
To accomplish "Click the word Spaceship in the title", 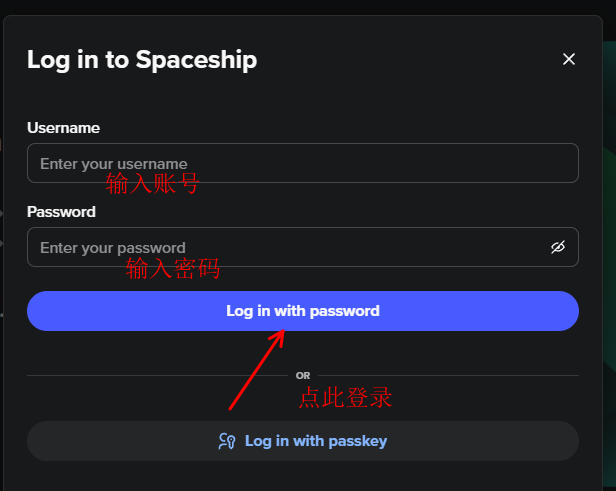I will 196,60.
